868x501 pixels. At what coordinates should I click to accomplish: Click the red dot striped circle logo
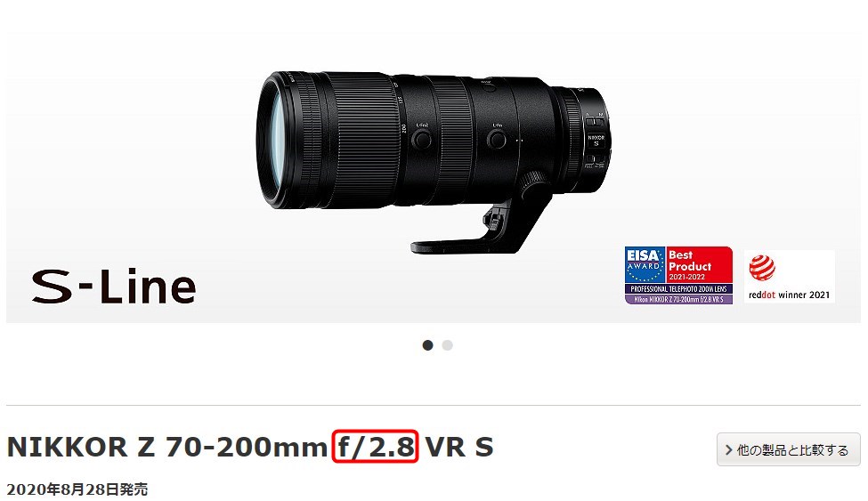coord(762,268)
